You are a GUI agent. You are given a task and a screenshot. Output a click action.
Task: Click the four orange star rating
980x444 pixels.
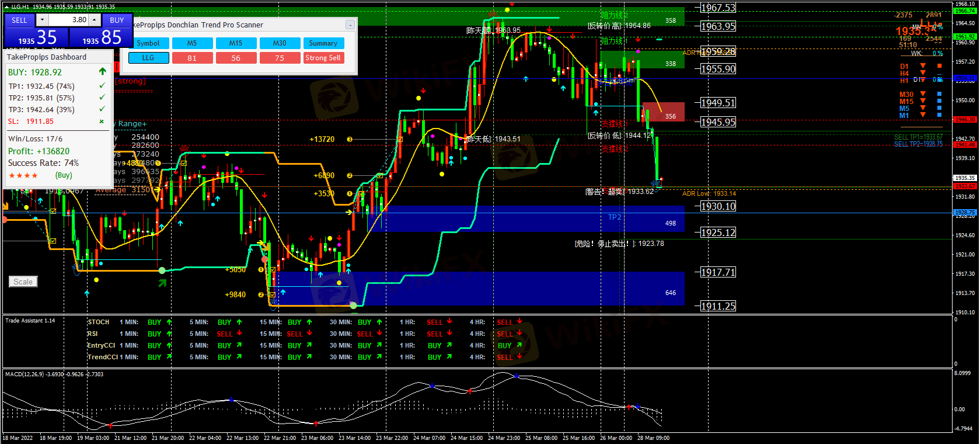(x=23, y=175)
